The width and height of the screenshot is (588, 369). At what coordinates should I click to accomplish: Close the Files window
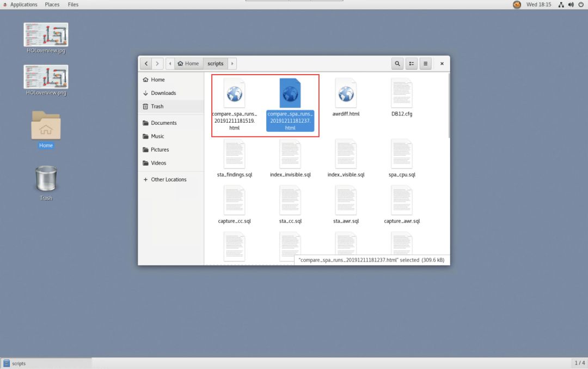442,63
